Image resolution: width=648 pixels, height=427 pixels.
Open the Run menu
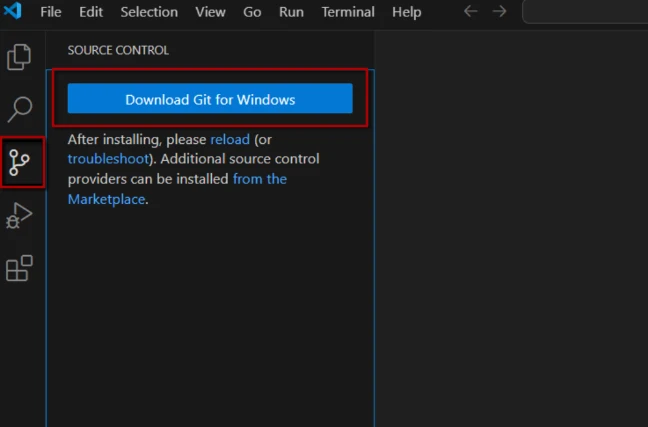pos(291,13)
